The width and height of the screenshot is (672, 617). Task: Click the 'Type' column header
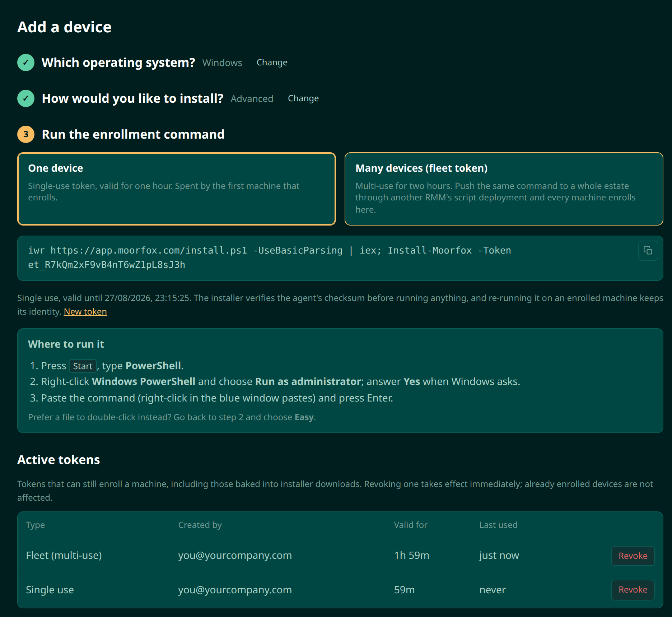click(x=35, y=525)
